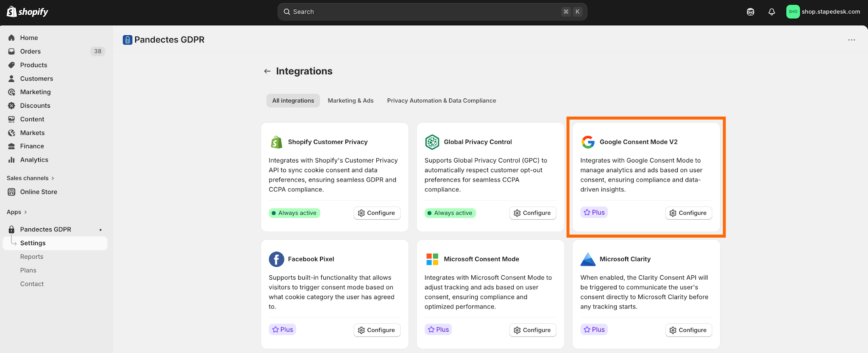
Task: Click the SHO store avatar
Action: [x=793, y=12]
